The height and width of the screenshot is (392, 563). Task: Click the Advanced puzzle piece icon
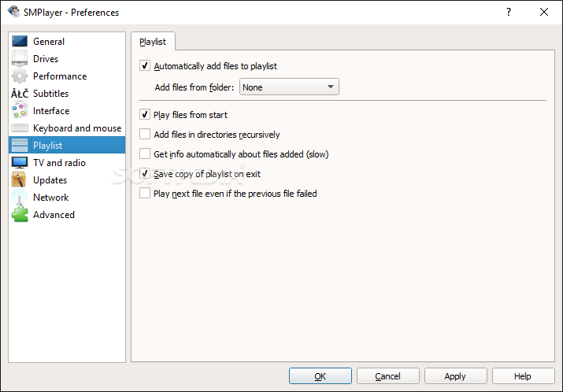click(20, 215)
